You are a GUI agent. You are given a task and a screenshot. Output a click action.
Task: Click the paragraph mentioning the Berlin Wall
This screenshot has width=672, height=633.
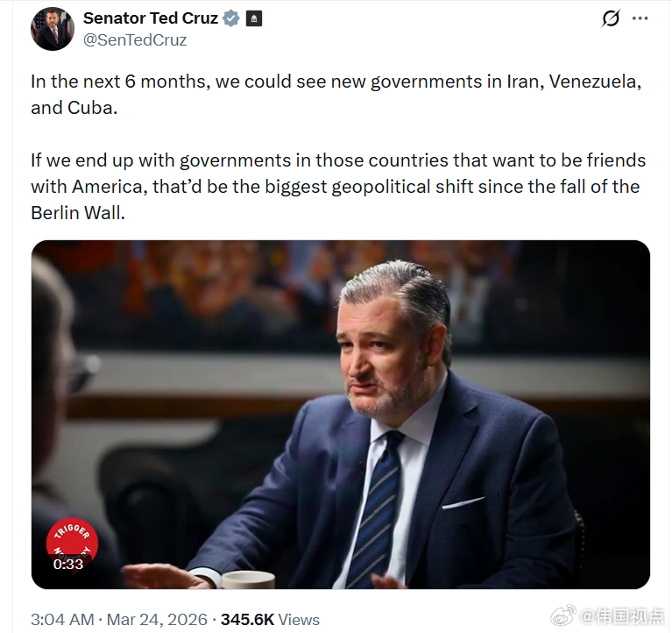[x=337, y=186]
